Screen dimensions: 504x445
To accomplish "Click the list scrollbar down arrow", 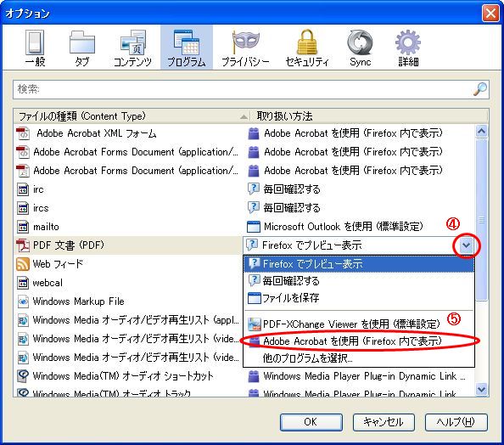I will tap(481, 390).
